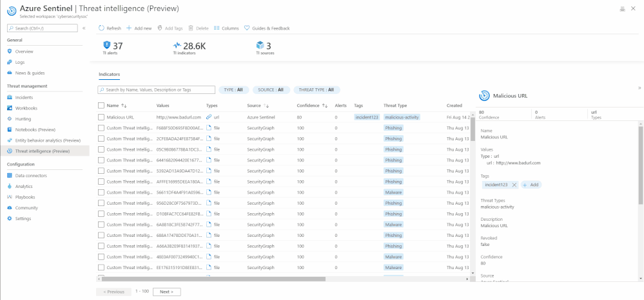Click Add button under Tags
Image resolution: width=644 pixels, height=300 pixels.
[531, 185]
